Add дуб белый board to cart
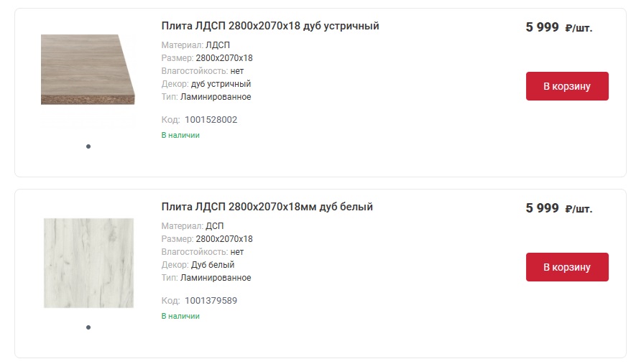This screenshot has width=636, height=364. coord(567,267)
